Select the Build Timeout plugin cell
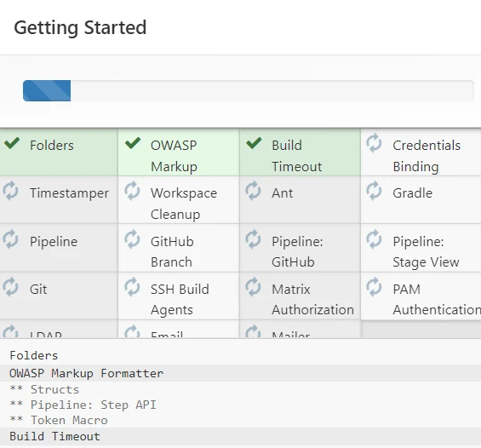 (x=300, y=152)
